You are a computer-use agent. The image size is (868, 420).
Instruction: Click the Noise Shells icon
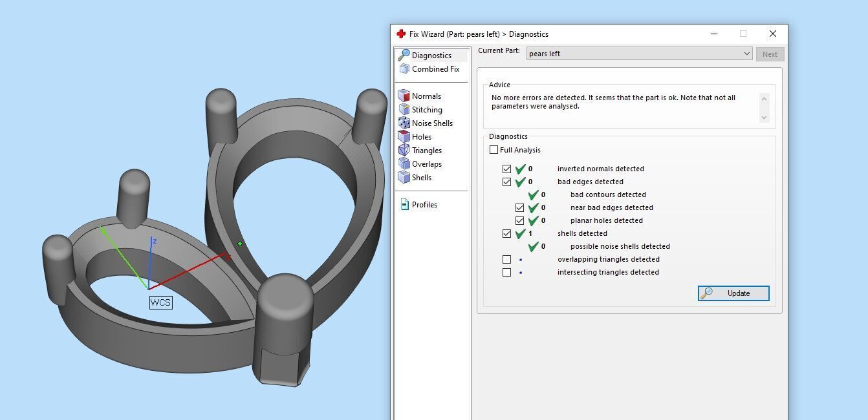click(x=404, y=123)
